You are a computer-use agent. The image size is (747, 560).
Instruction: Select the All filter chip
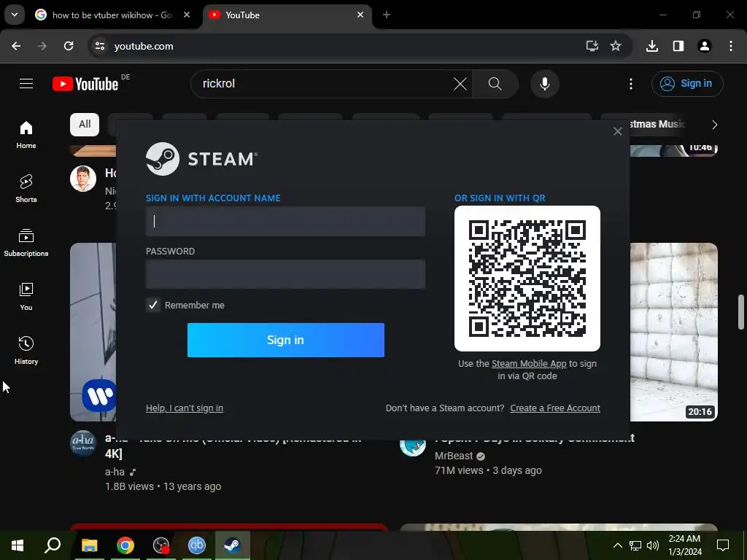click(x=85, y=124)
